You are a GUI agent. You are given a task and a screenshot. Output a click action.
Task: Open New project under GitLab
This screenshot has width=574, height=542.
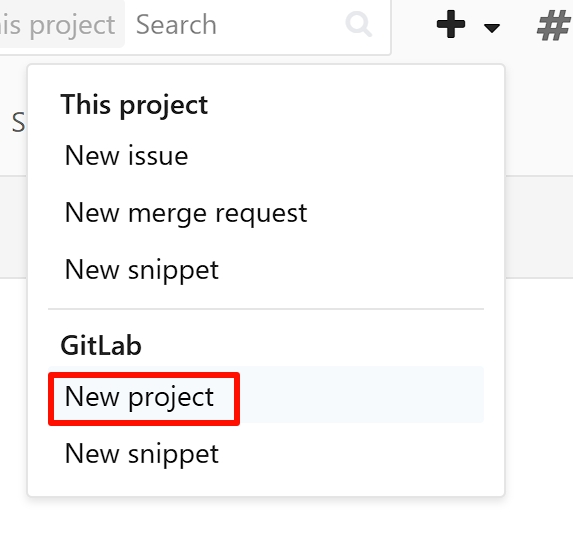pyautogui.click(x=139, y=396)
